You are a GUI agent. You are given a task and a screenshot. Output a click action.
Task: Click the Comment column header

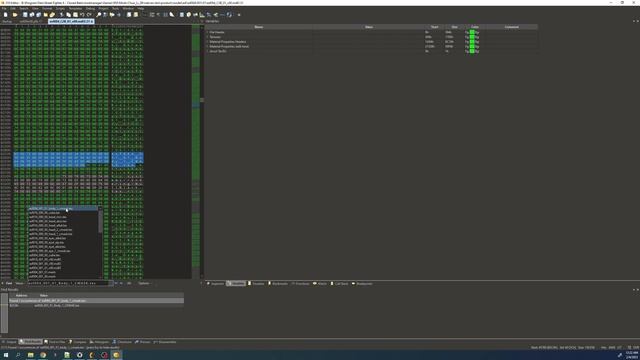(511, 27)
